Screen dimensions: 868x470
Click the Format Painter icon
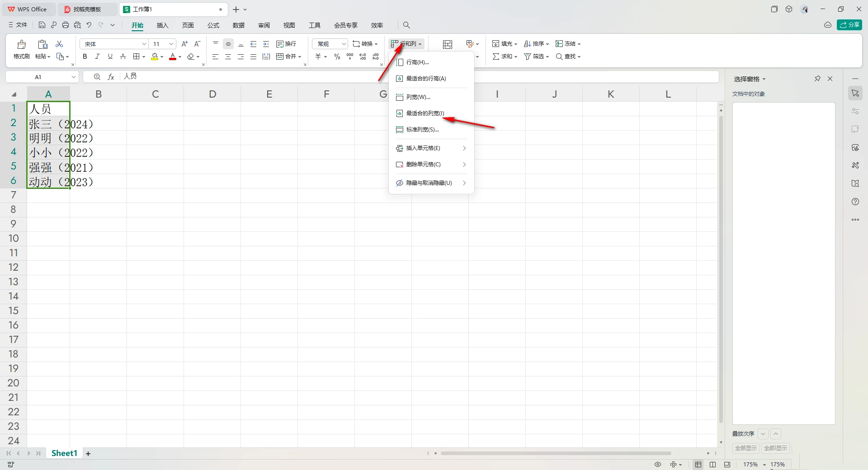pyautogui.click(x=21, y=44)
